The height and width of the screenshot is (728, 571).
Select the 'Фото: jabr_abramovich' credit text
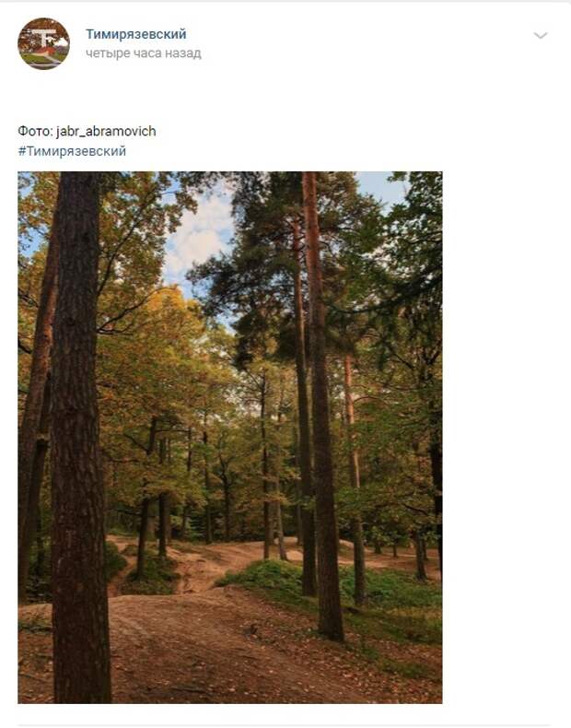pos(87,132)
